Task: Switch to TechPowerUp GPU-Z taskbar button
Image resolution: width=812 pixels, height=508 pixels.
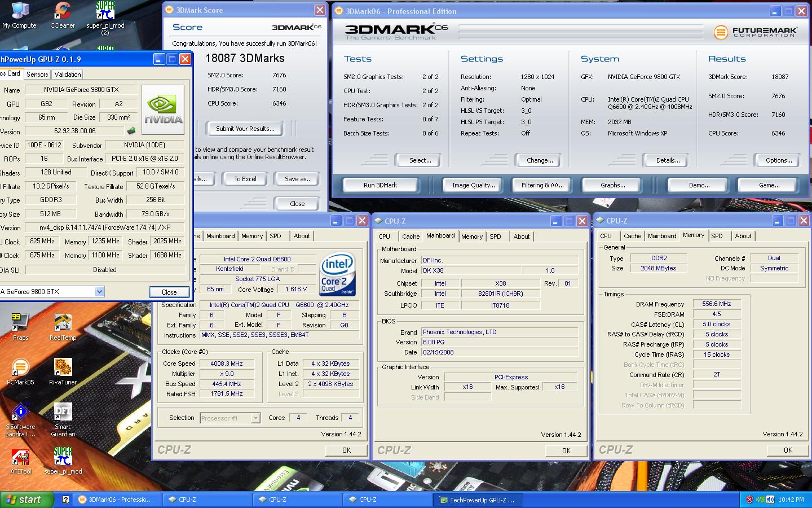Action: tap(479, 500)
